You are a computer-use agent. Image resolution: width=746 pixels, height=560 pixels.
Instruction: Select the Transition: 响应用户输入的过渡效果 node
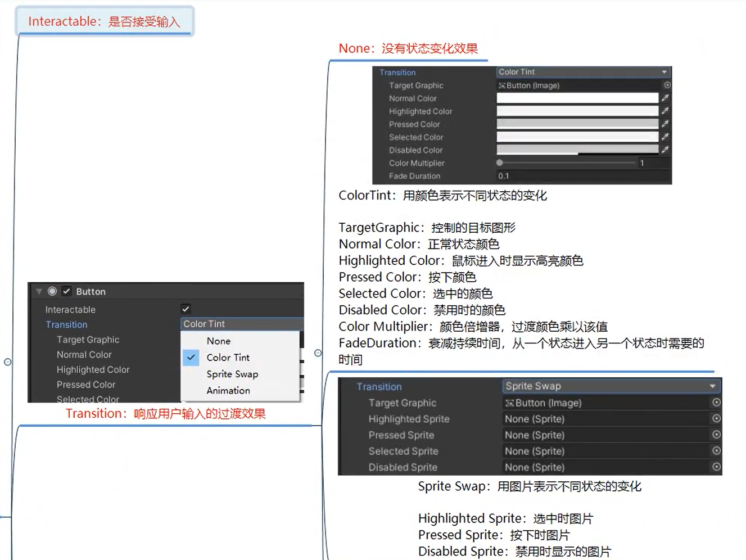point(165,413)
